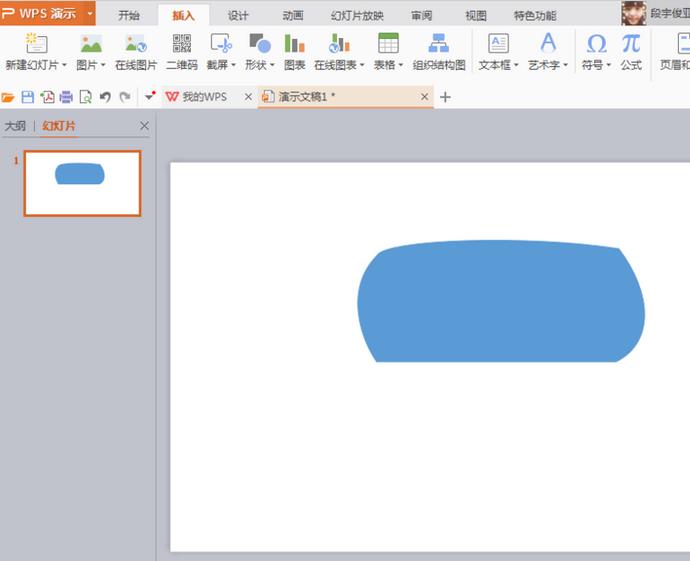The height and width of the screenshot is (561, 690).
Task: Close the slide panel with X
Action: [144, 126]
